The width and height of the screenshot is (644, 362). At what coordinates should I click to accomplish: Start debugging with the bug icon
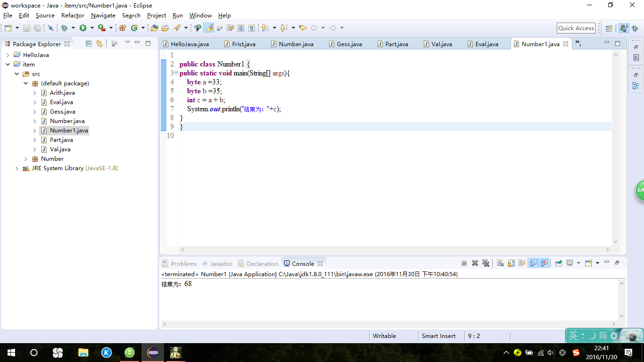tap(65, 28)
